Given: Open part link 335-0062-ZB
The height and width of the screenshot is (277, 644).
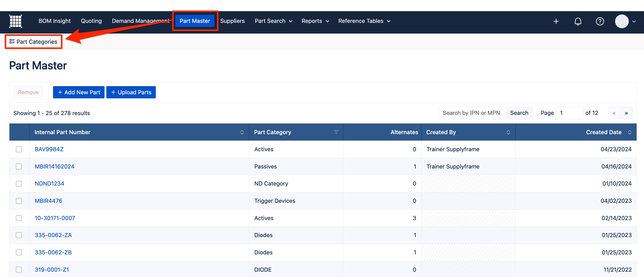Looking at the screenshot, I should click(53, 252).
